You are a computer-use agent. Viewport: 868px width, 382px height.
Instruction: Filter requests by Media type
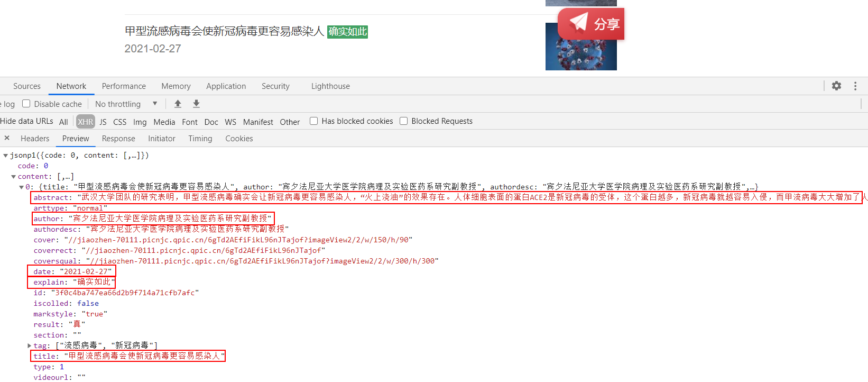[x=164, y=122]
